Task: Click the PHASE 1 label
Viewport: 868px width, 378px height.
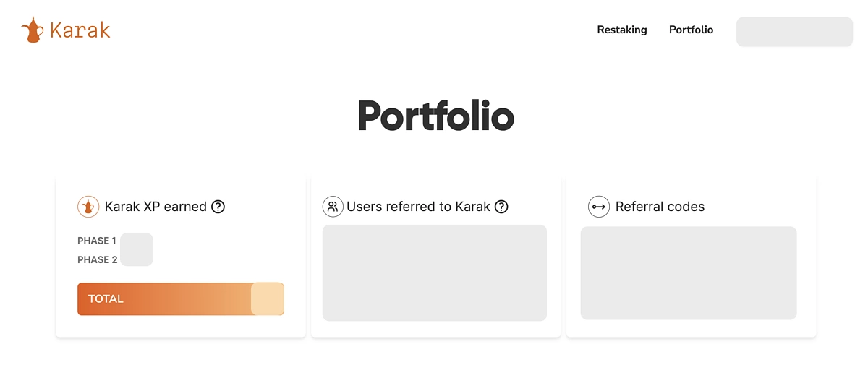Action: tap(97, 241)
